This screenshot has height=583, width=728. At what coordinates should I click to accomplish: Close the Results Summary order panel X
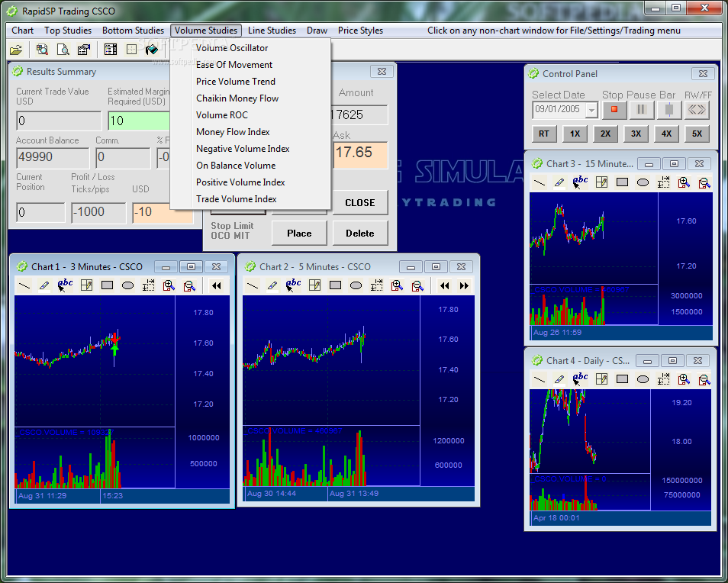(382, 71)
